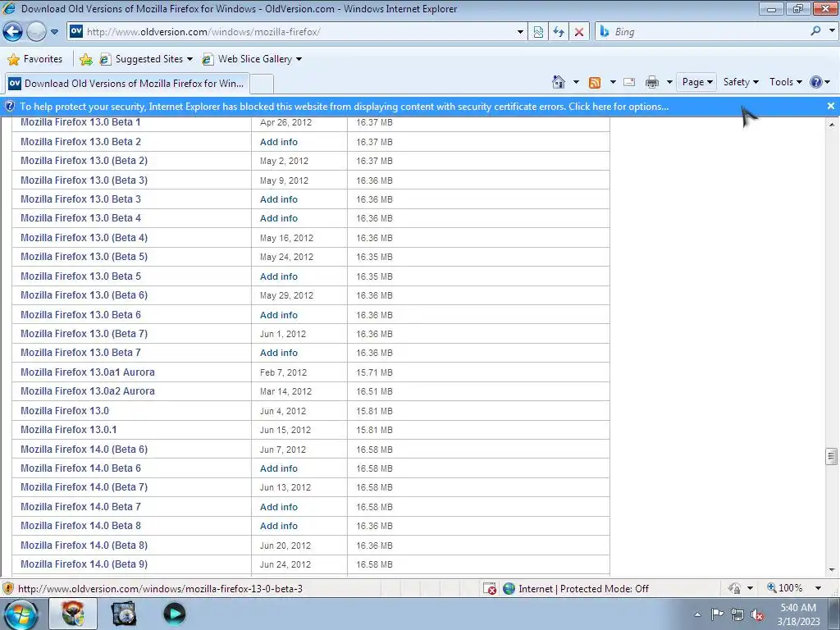Click the Action Center flag icon

(717, 614)
